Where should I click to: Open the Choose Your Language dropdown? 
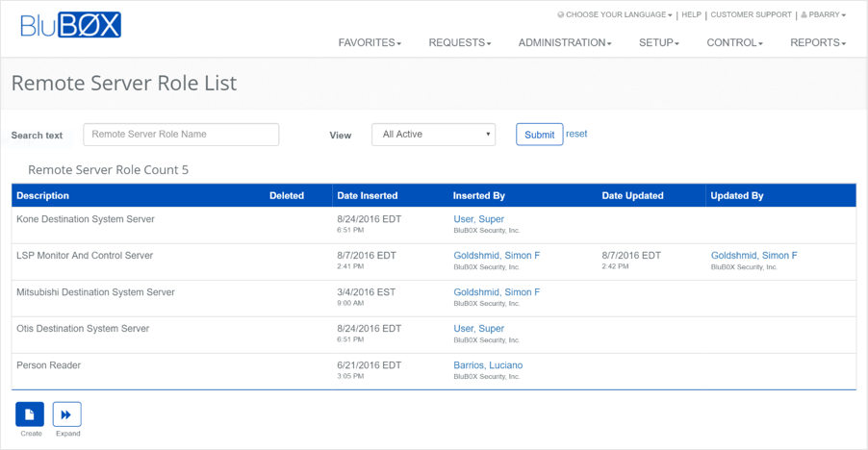pos(616,15)
